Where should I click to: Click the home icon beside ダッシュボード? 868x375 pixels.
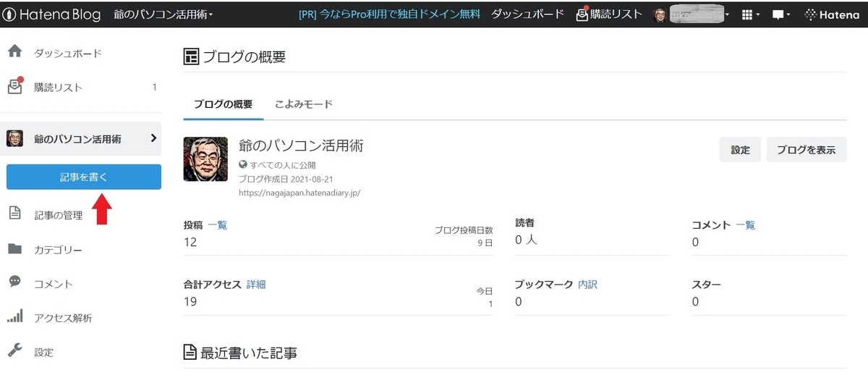click(x=14, y=52)
